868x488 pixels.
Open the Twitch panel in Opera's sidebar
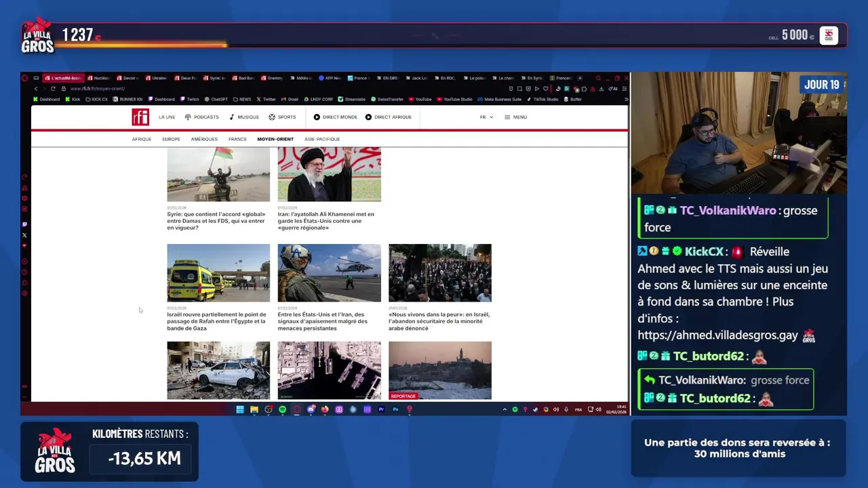[x=25, y=224]
